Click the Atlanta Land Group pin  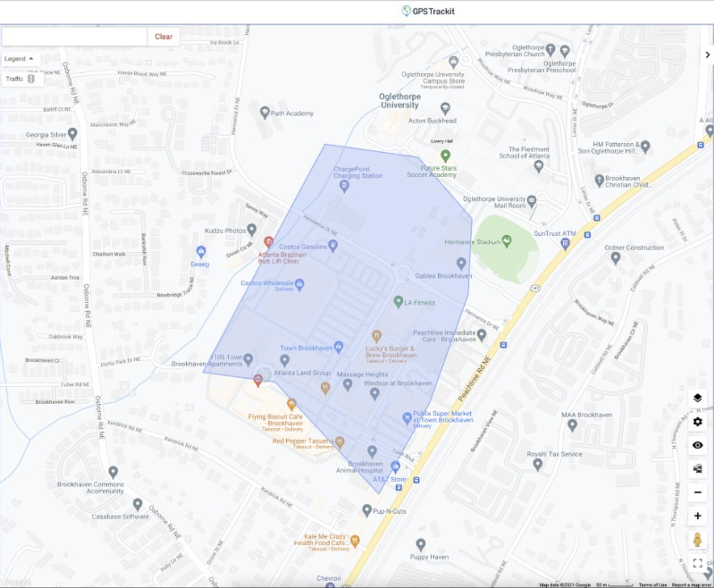point(285,360)
